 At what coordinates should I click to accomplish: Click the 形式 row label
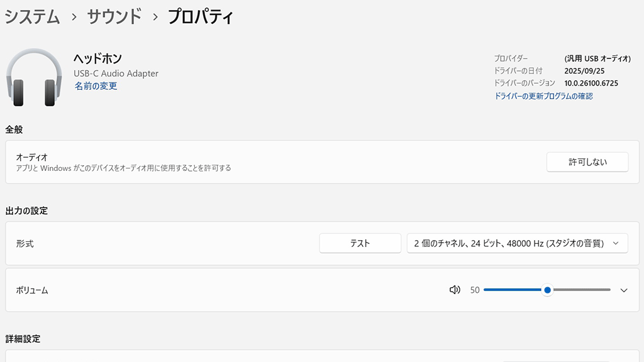click(x=25, y=244)
